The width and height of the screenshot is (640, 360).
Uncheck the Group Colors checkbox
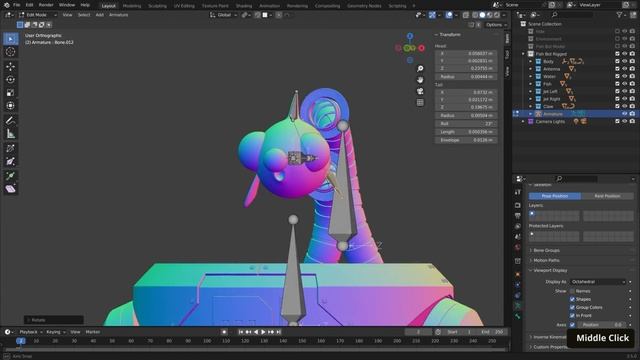[x=572, y=307]
